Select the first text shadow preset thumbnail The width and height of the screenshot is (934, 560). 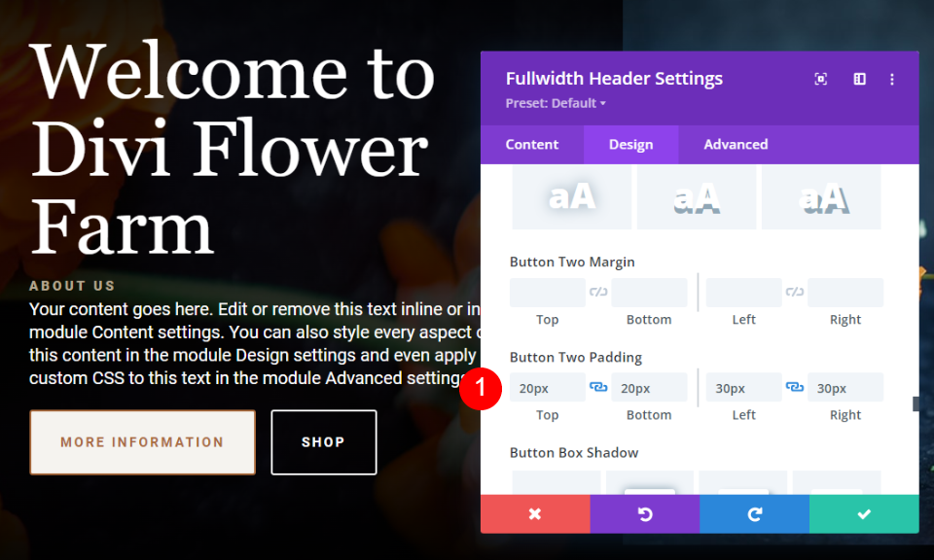click(x=572, y=197)
